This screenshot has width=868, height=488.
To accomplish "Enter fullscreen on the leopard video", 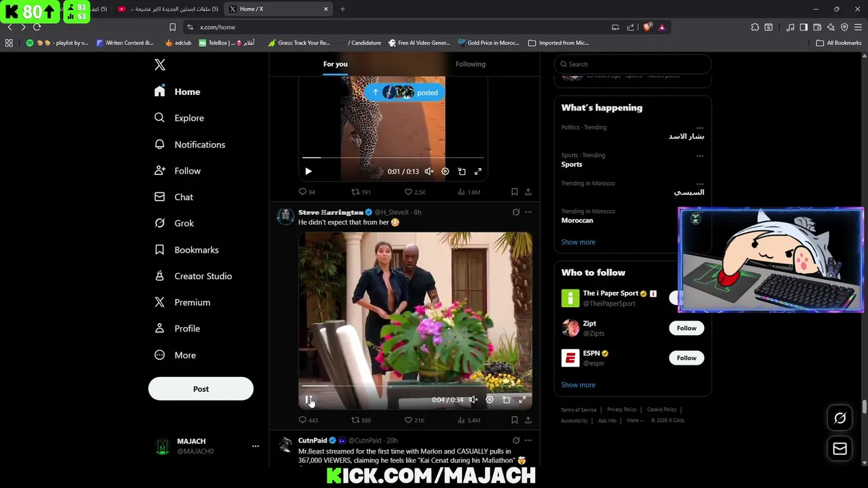I will click(x=478, y=171).
